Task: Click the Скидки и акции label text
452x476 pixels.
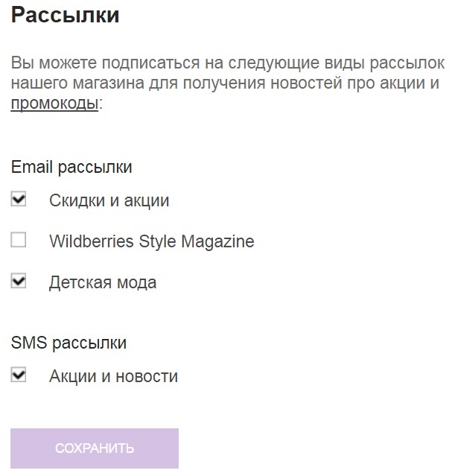Action: (109, 200)
